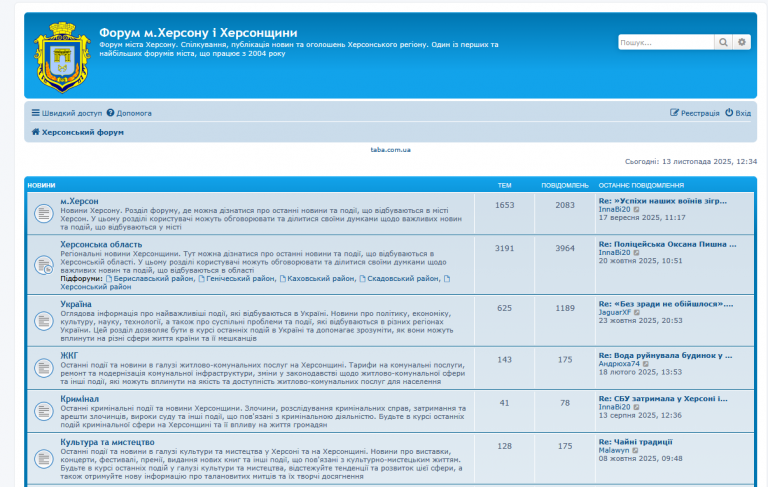
Task: View latest post icon next to Андрюха74
Action: pos(646,364)
